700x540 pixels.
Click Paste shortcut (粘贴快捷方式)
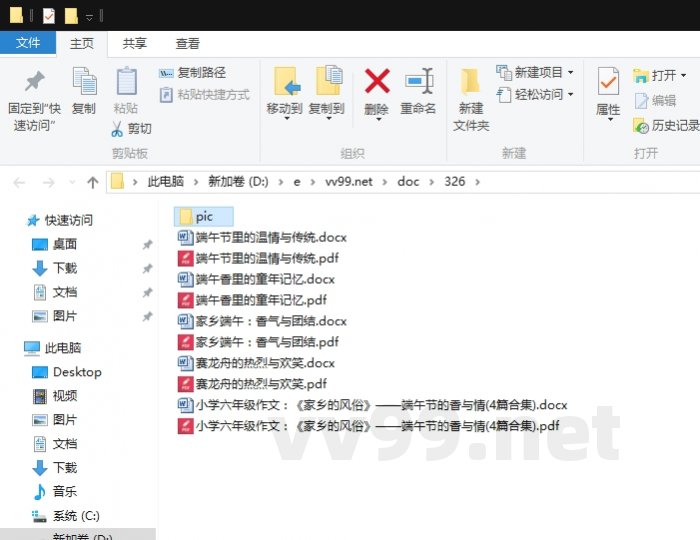tap(204, 95)
